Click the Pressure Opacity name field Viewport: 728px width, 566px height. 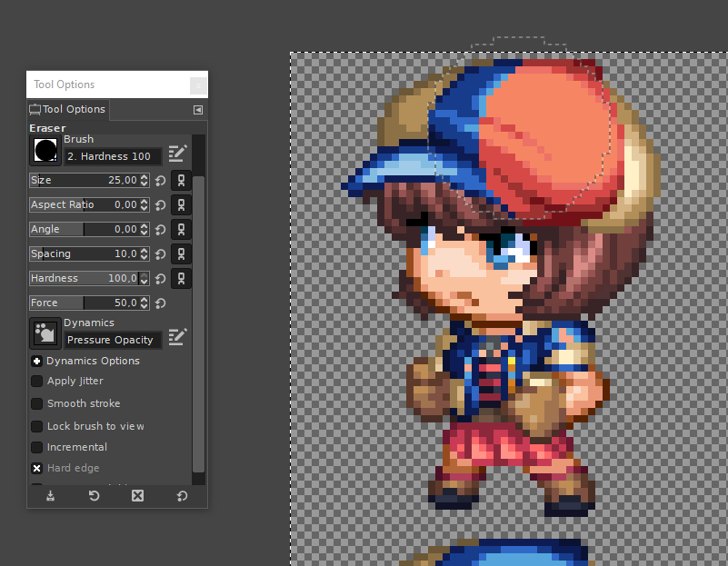point(113,340)
